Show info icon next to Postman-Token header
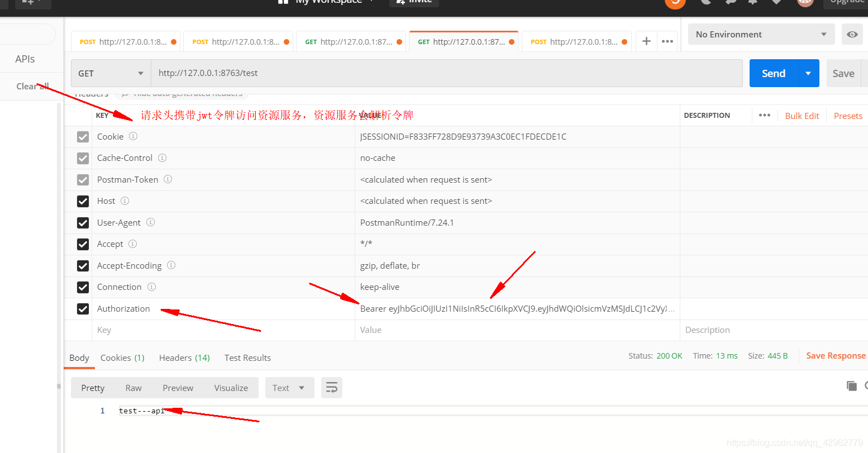 pyautogui.click(x=168, y=179)
